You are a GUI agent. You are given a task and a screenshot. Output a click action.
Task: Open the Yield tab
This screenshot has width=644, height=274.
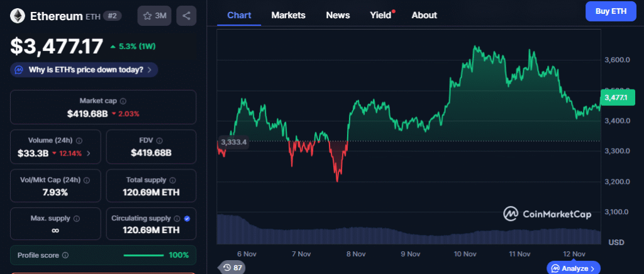[380, 15]
